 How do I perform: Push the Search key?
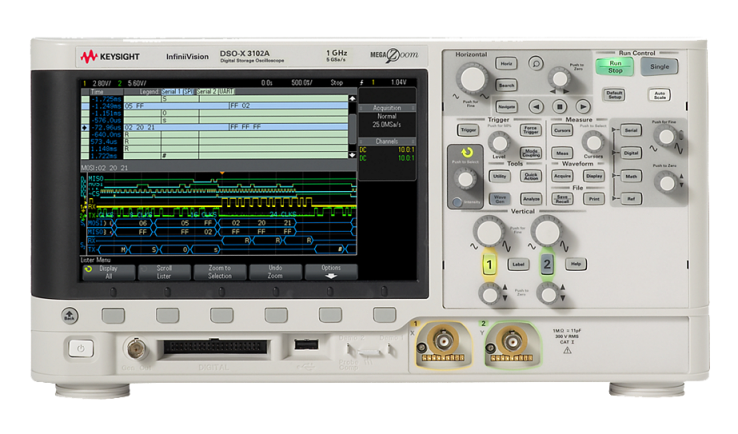pos(506,85)
